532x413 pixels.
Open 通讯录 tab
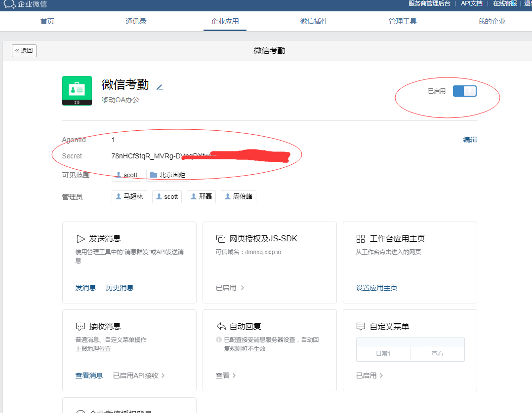click(136, 21)
